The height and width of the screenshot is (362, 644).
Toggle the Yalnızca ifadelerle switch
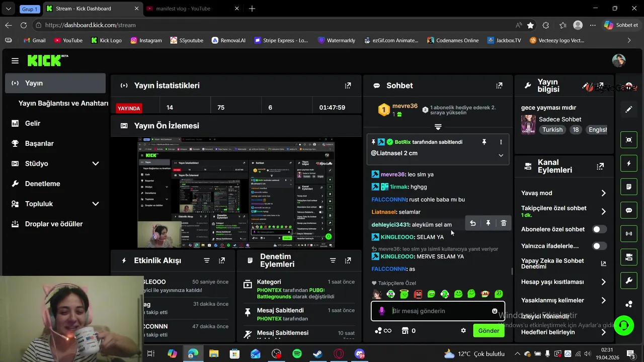click(x=599, y=246)
